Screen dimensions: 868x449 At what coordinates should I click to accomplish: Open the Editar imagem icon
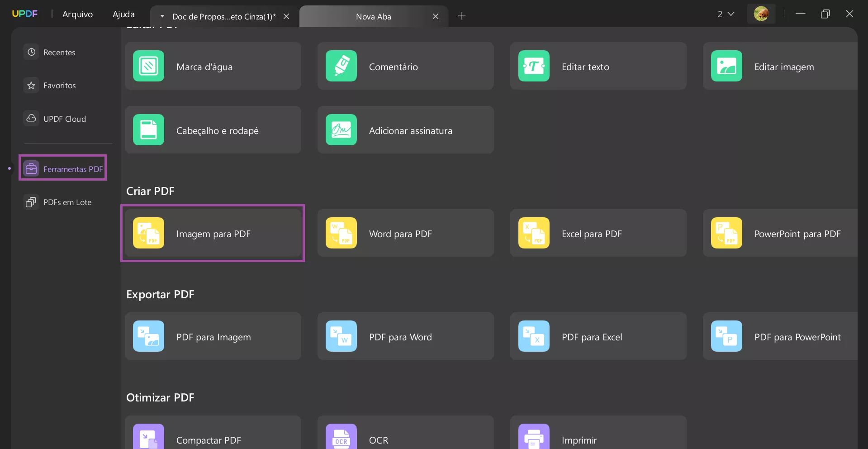[x=726, y=66]
